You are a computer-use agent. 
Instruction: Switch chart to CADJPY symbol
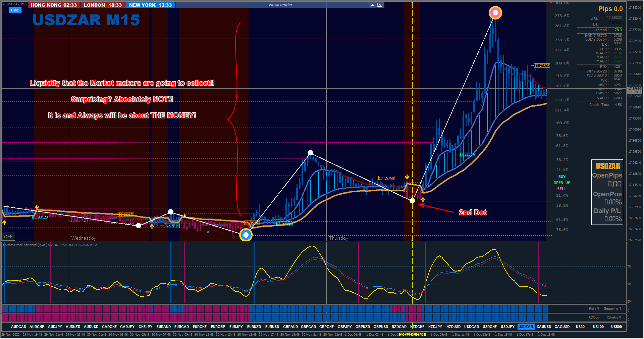click(x=127, y=327)
